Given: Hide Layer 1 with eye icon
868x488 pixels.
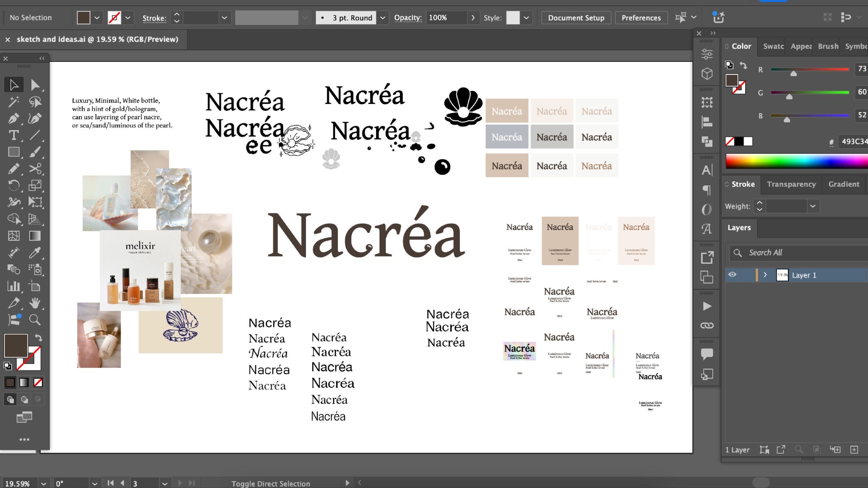Looking at the screenshot, I should coord(732,275).
